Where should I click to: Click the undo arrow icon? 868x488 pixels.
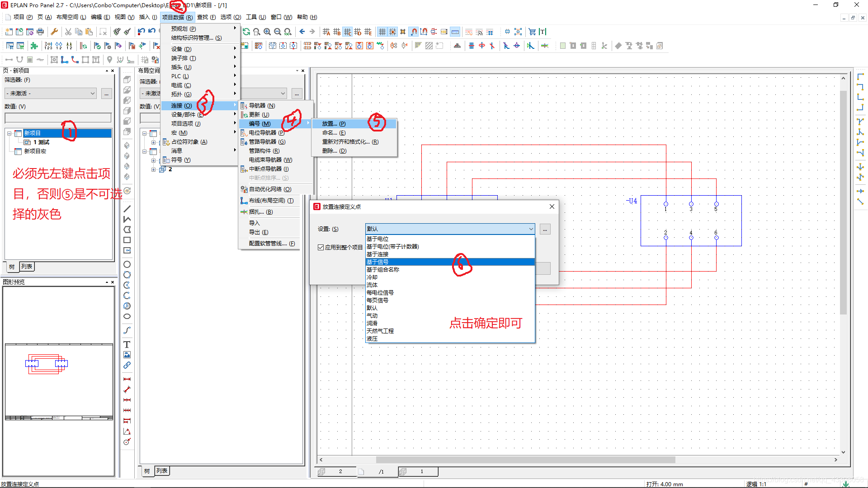142,32
